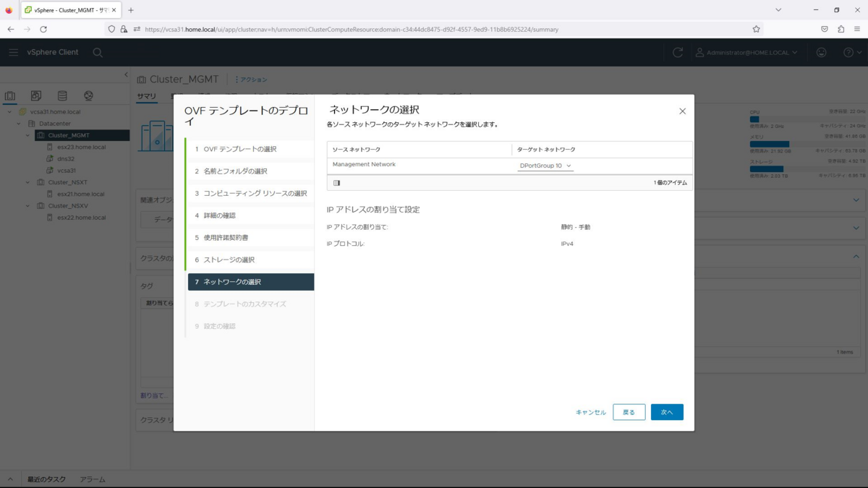Go to step 3 コンピューティング リソースの選択

(250, 194)
